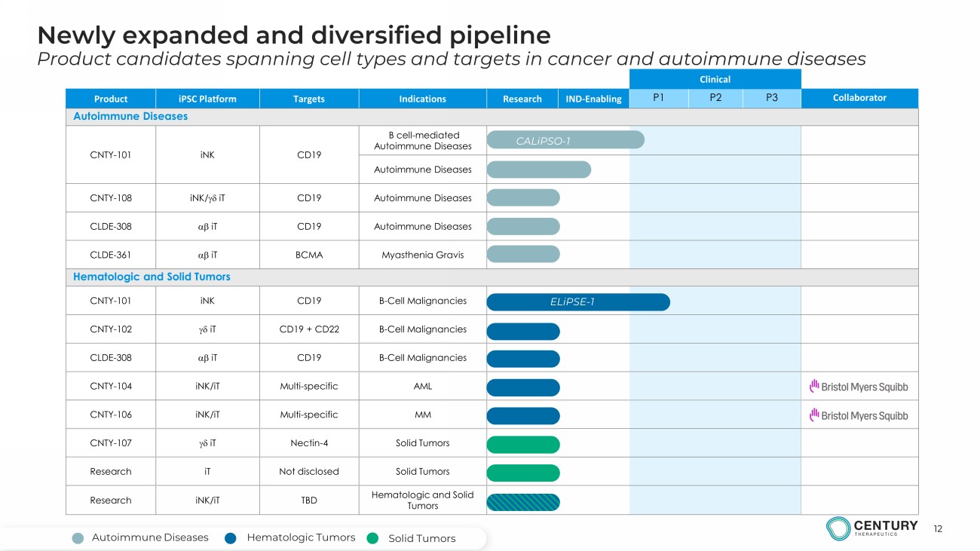Click the CD19 + CD22 targets cell
The width and height of the screenshot is (980, 551).
point(309,329)
